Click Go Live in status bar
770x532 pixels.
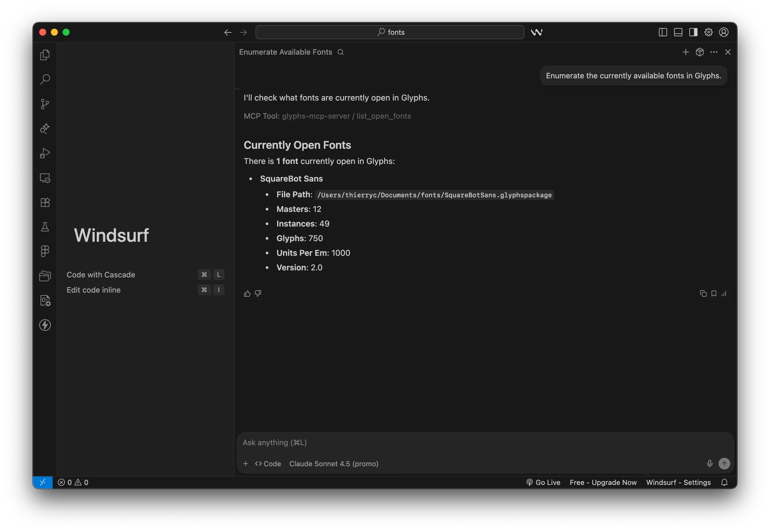543,482
